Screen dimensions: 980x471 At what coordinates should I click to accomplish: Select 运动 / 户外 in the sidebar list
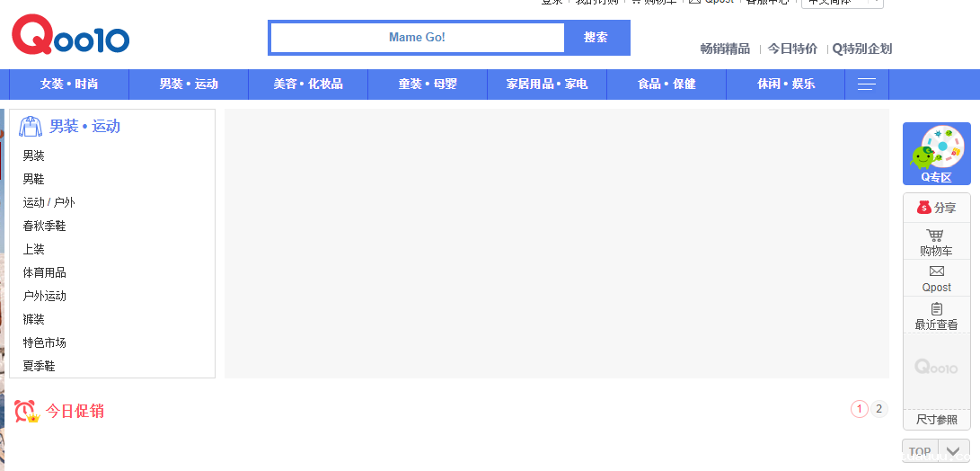(49, 202)
